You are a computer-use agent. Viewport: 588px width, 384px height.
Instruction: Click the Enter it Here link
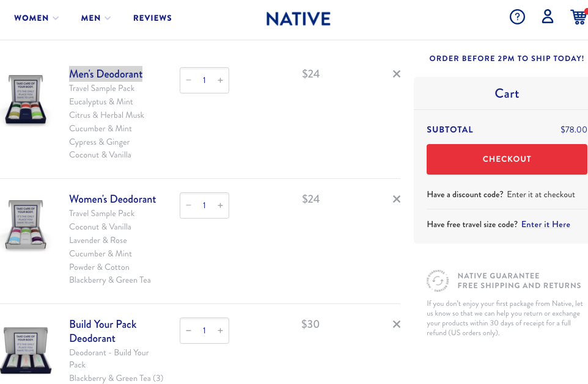[545, 225]
